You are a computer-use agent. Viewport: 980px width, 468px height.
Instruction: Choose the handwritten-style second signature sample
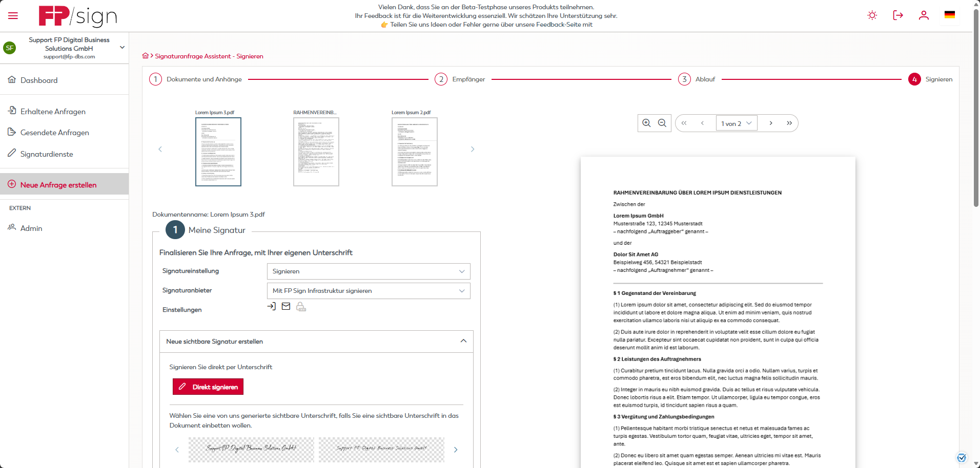pos(381,450)
